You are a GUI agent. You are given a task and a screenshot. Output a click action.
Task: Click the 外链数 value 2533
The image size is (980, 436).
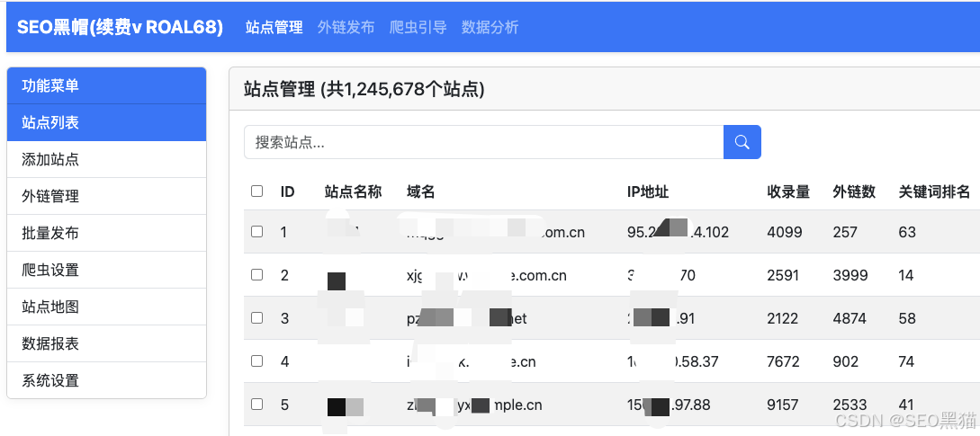pyautogui.click(x=850, y=405)
